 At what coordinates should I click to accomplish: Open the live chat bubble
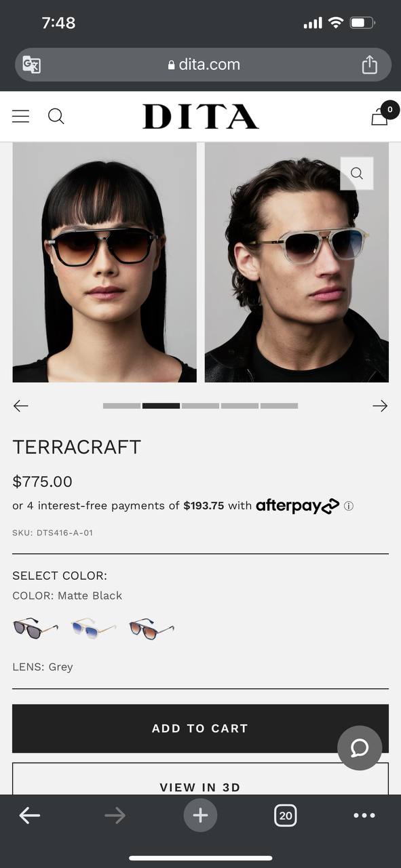point(360,748)
